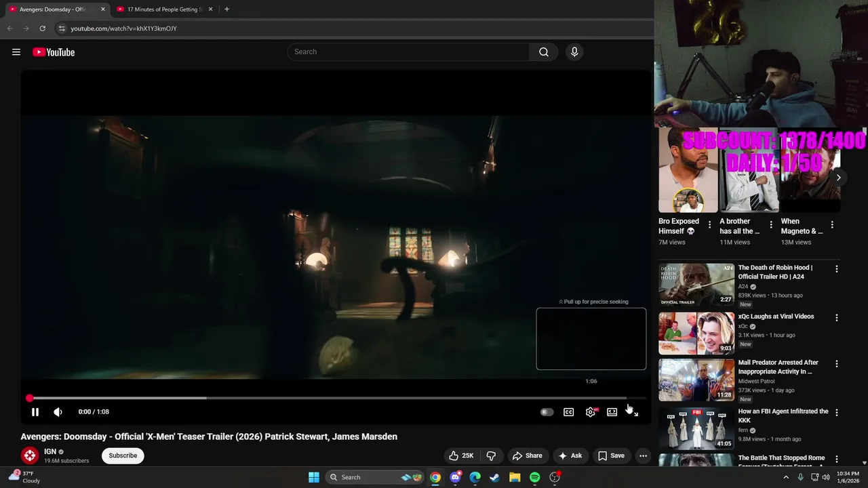Image resolution: width=868 pixels, height=488 pixels.
Task: Seek on the video progress bar
Action: [x=336, y=398]
